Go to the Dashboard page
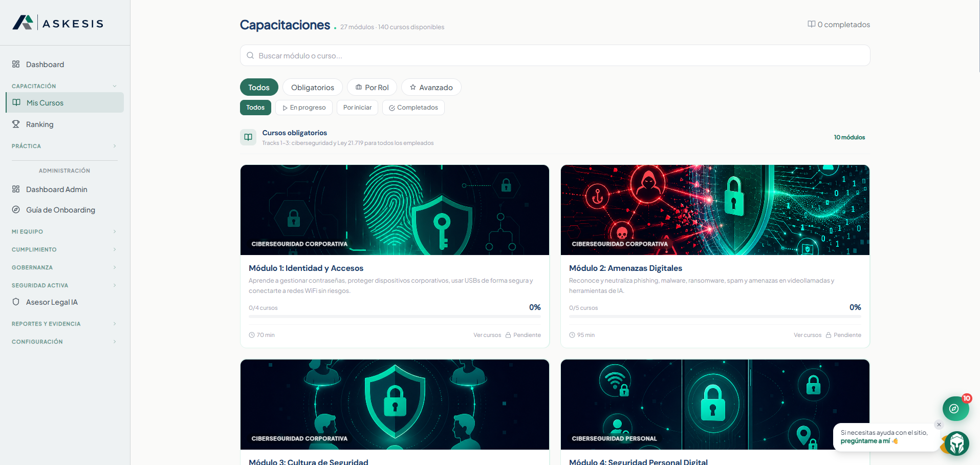This screenshot has height=465, width=980. point(64,64)
